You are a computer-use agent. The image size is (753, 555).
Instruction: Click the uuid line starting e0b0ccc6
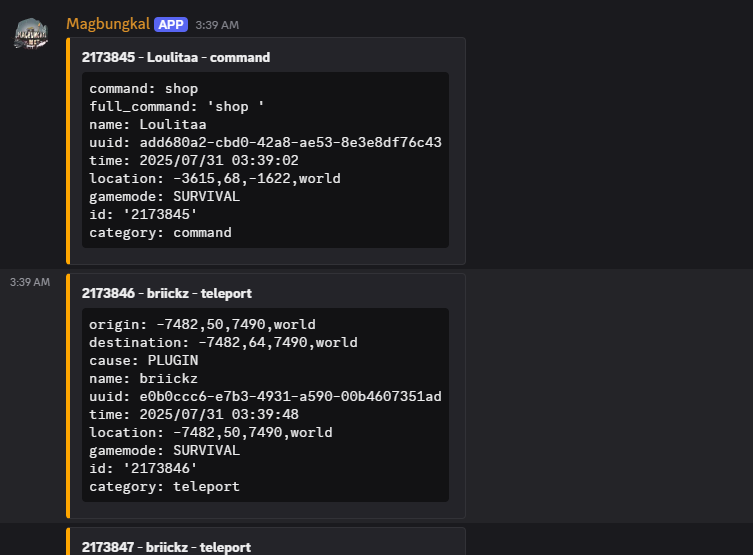265,397
